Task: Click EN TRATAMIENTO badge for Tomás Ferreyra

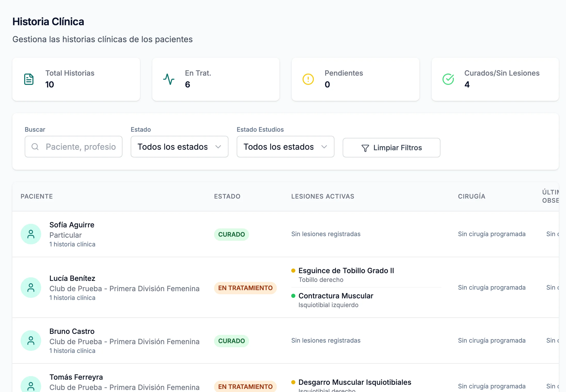Action: coord(245,387)
